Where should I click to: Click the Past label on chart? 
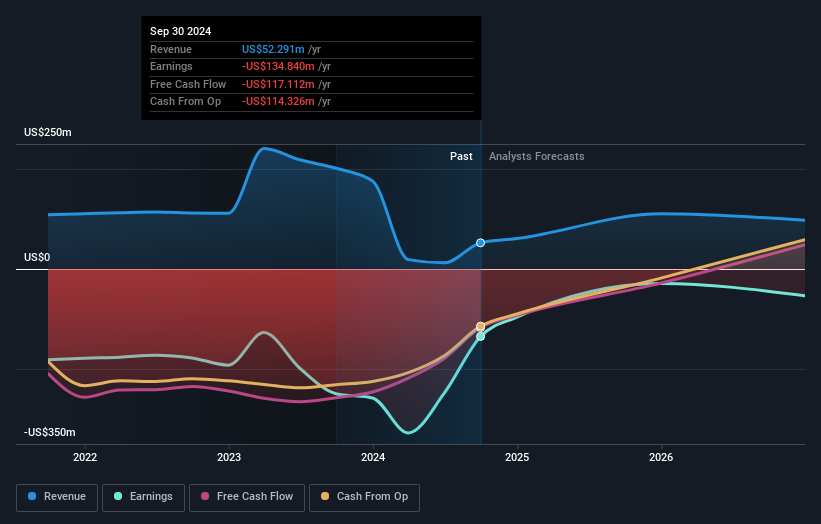[461, 156]
